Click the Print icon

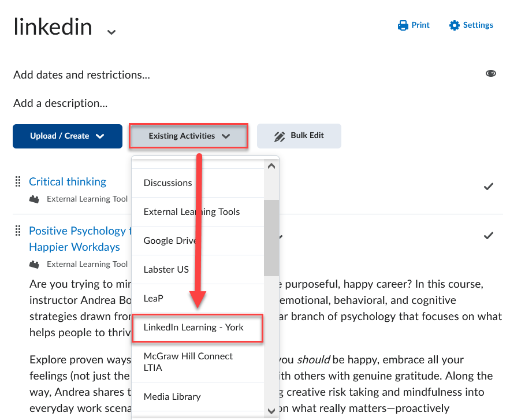coord(403,25)
